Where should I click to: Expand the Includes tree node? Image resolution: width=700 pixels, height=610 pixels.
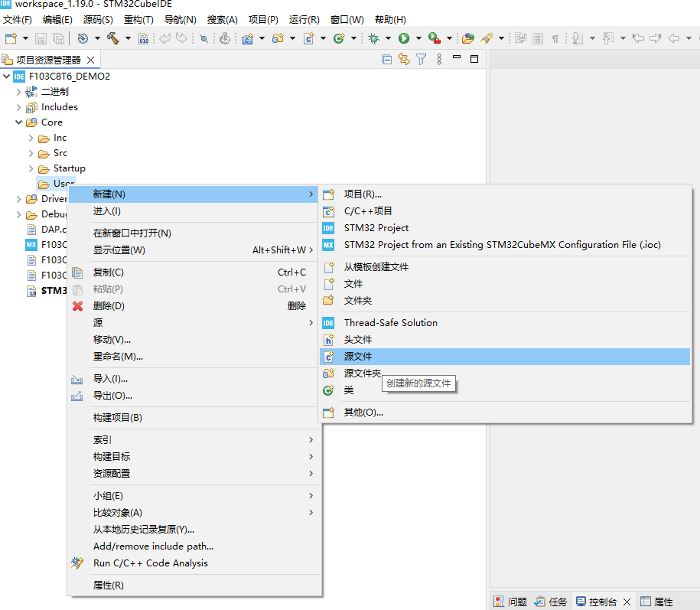coord(18,107)
